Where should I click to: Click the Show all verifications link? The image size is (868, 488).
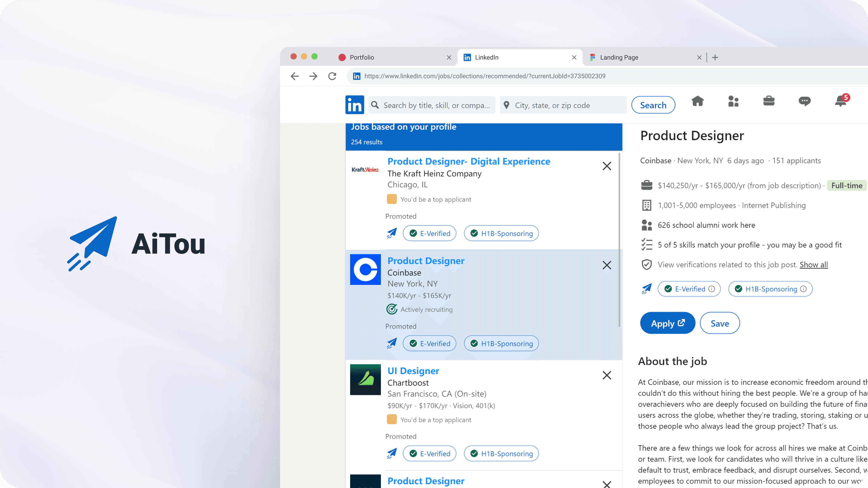point(814,265)
